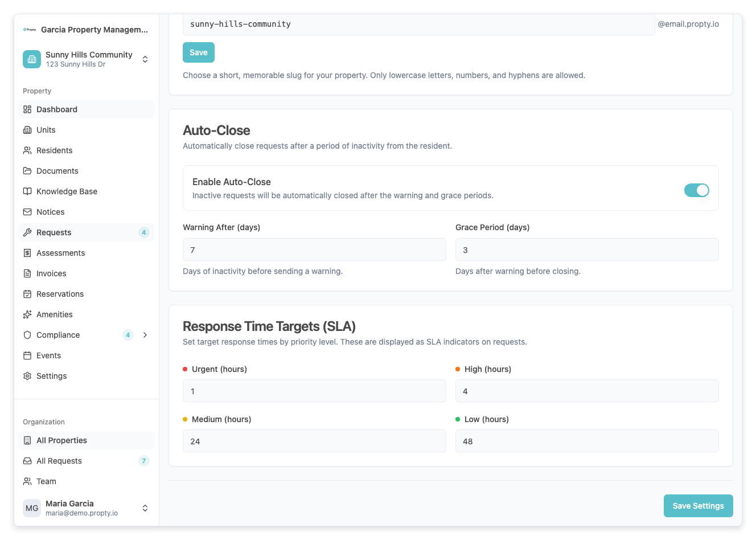756x540 pixels.
Task: Click the MG user avatar
Action: pos(32,508)
